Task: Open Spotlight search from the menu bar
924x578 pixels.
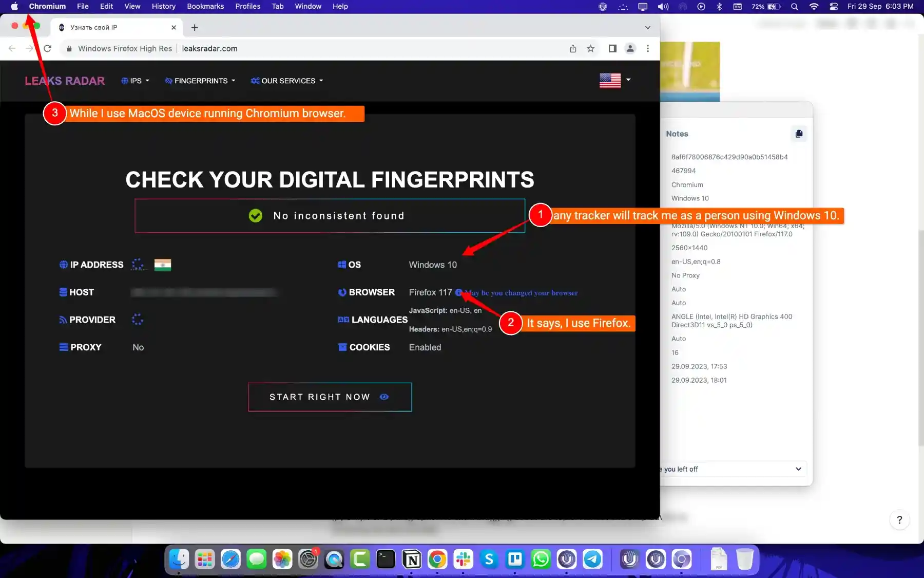Action: point(794,7)
